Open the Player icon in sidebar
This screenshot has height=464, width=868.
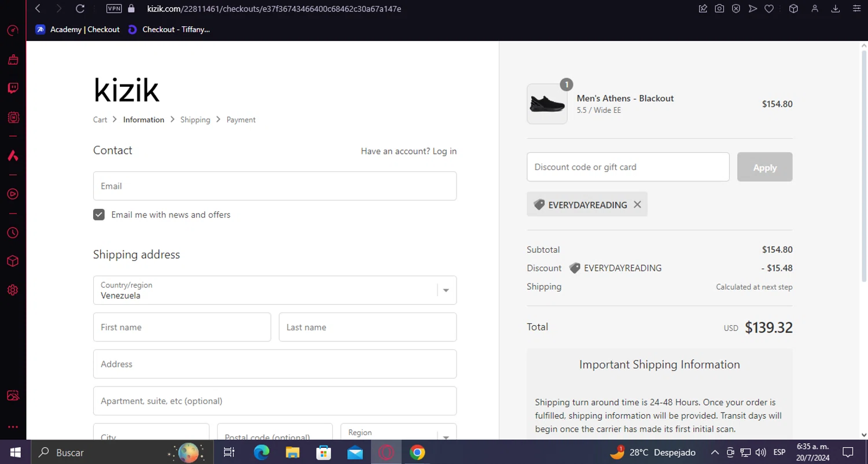tap(13, 194)
